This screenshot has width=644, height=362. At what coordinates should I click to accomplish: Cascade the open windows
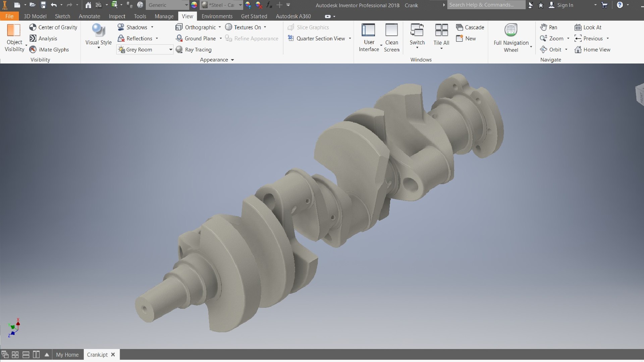pyautogui.click(x=470, y=27)
